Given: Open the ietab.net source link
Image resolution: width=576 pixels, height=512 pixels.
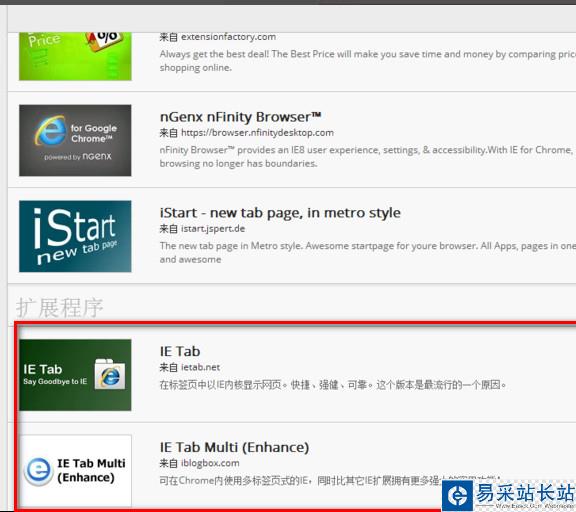Looking at the screenshot, I should point(201,367).
